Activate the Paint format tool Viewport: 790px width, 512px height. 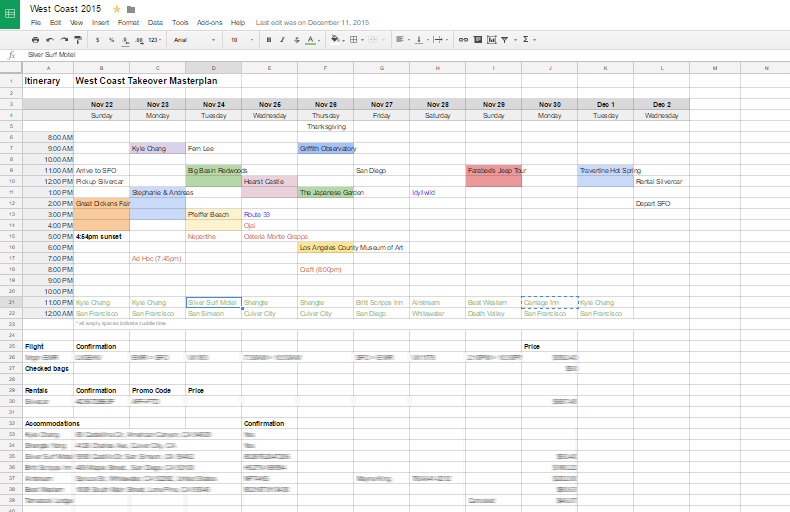click(78, 40)
